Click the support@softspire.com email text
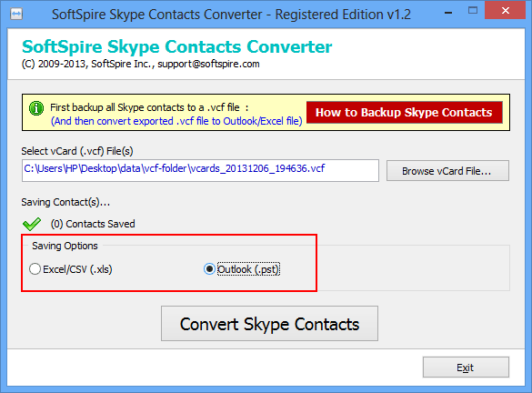 click(x=208, y=64)
